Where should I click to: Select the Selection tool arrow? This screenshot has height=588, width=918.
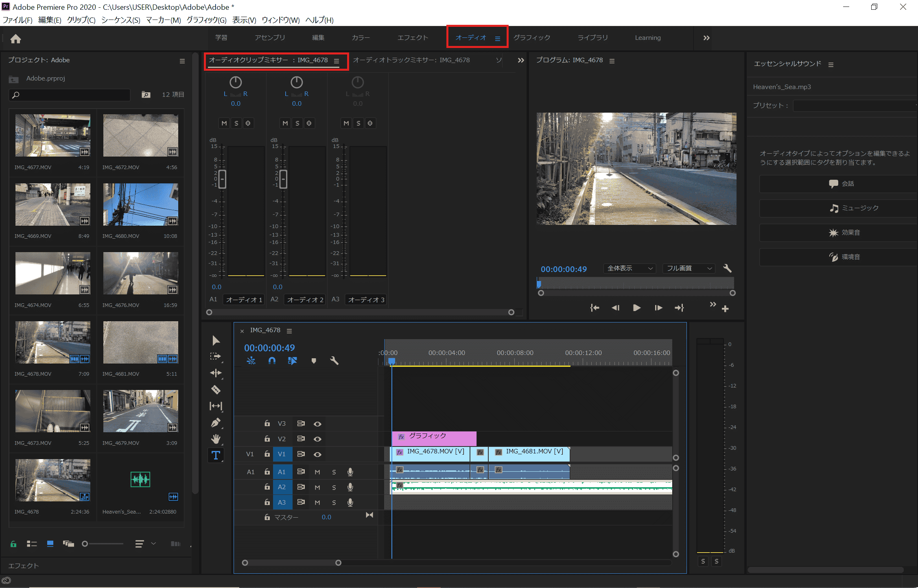click(216, 340)
